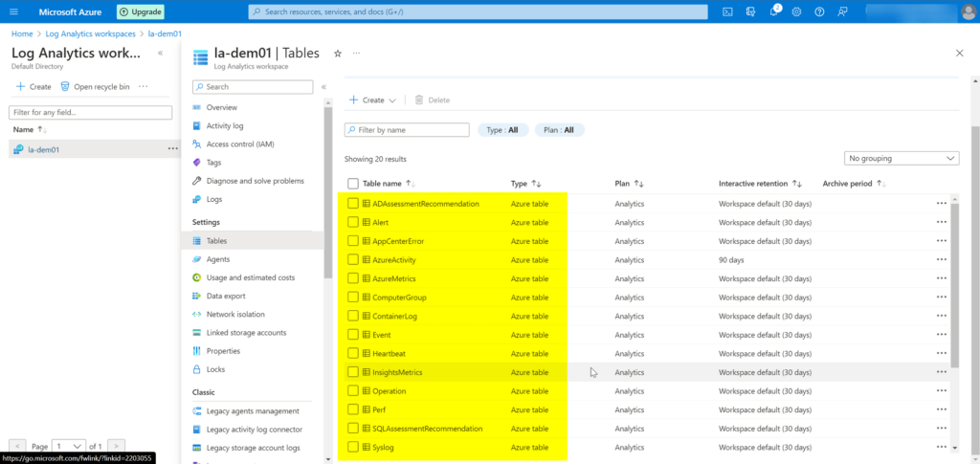The height and width of the screenshot is (464, 980).
Task: Open the user account avatar
Action: (967, 11)
